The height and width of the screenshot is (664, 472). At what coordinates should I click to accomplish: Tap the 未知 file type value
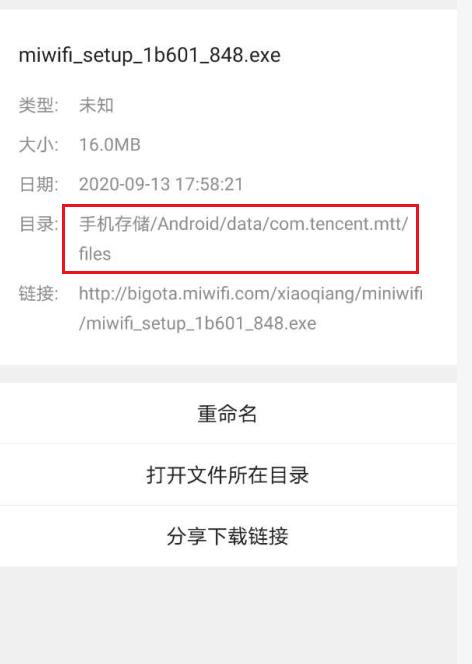click(x=96, y=105)
